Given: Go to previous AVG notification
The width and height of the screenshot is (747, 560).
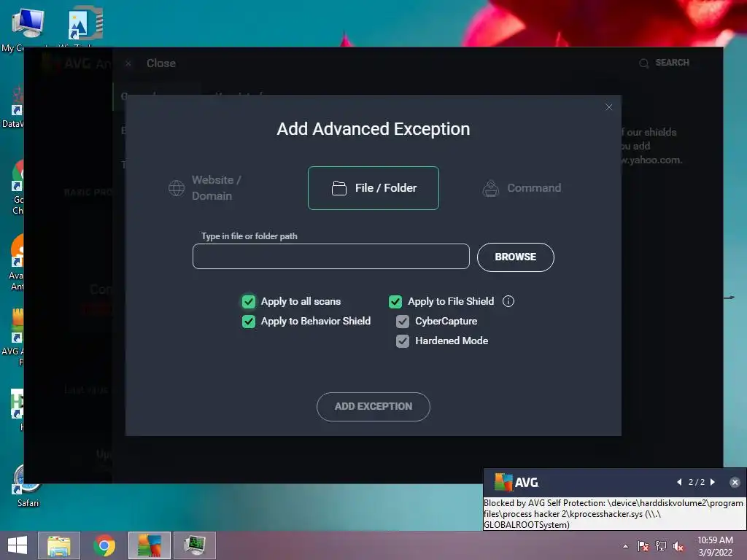Looking at the screenshot, I should (x=679, y=482).
